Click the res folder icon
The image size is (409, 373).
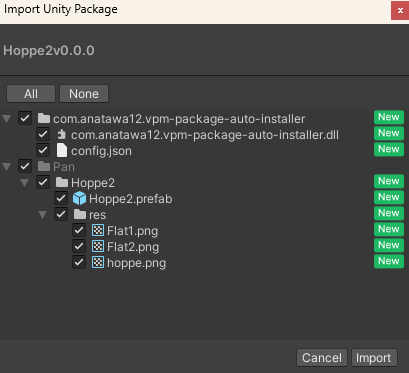tap(80, 214)
